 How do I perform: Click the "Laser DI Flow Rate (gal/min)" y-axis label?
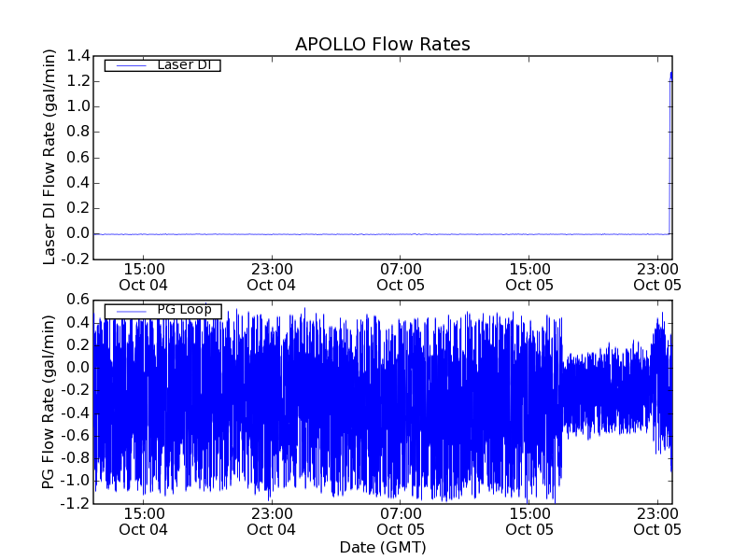pos(50,158)
